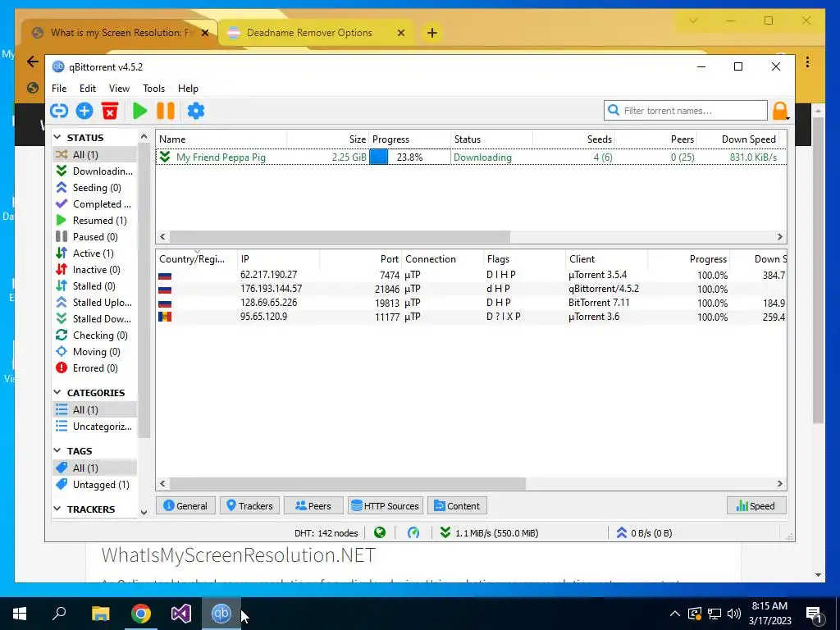Open the Help menu
This screenshot has height=630, width=840.
[x=188, y=89]
